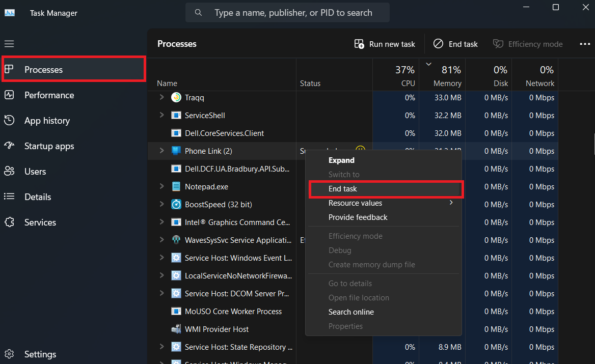This screenshot has height=364, width=595.
Task: Click the End task circle-slash icon
Action: (438, 44)
